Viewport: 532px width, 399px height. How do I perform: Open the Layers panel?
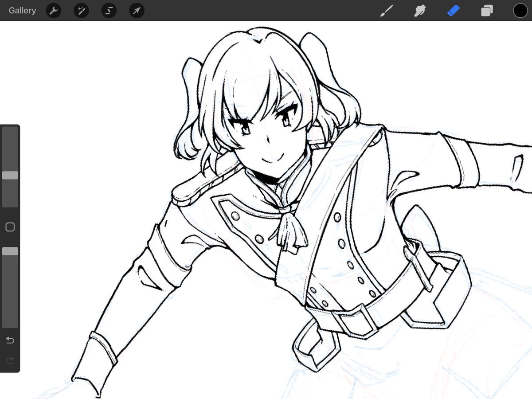(487, 11)
